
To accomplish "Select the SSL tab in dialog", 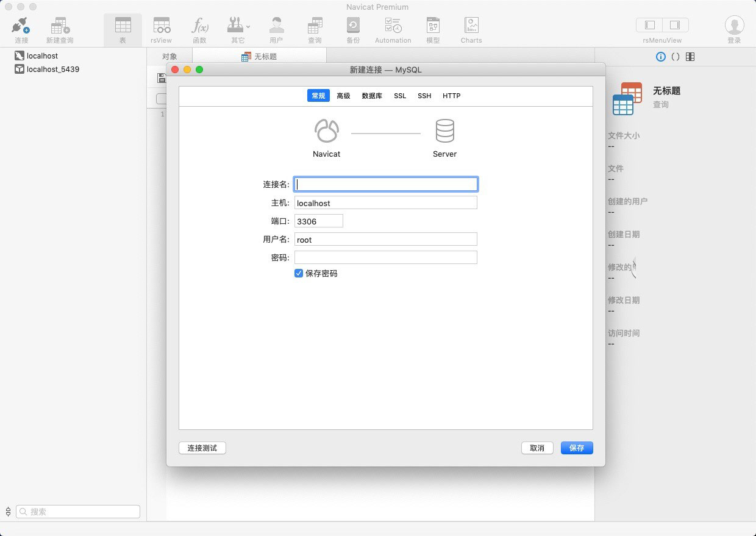I will (x=400, y=96).
